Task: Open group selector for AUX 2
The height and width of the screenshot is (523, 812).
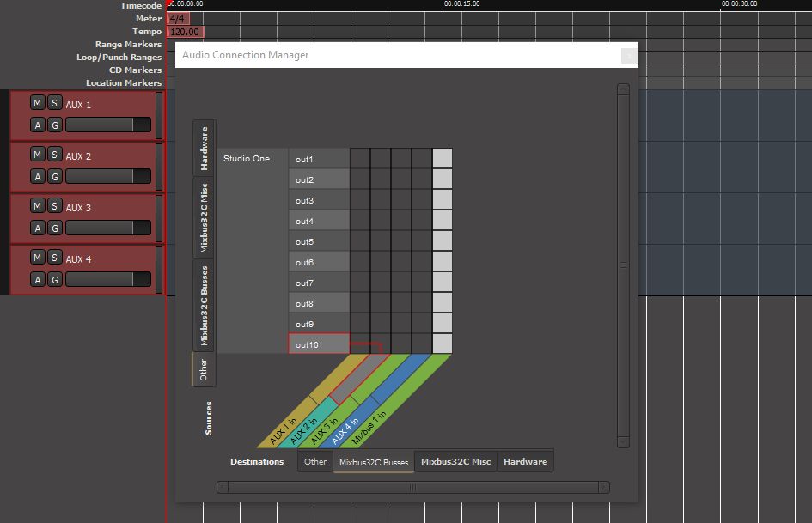Action: [x=54, y=177]
